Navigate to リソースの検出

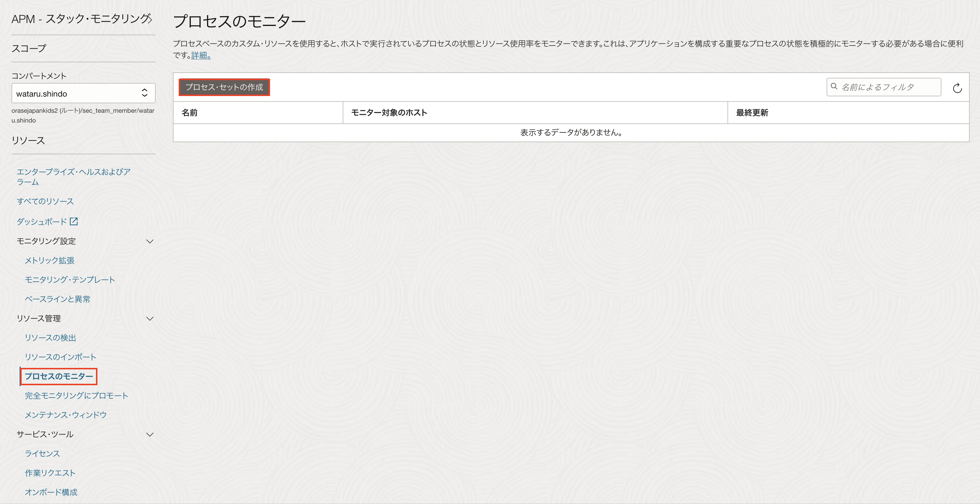coord(50,338)
